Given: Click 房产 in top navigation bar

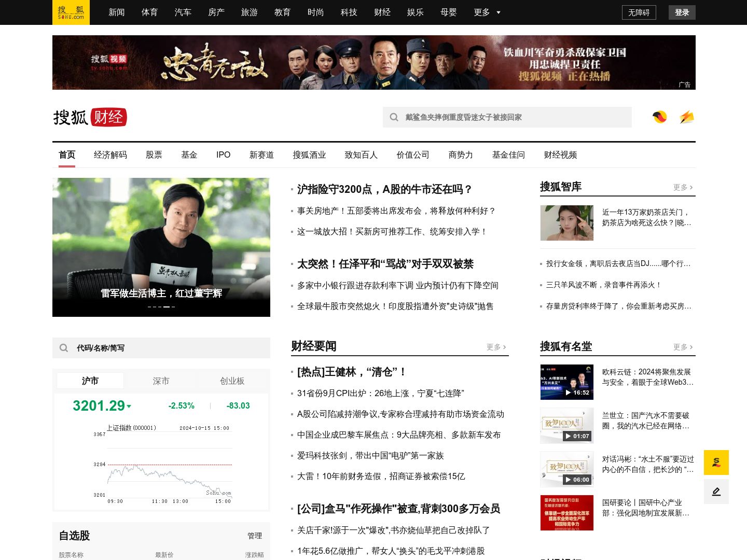Looking at the screenshot, I should pos(216,12).
